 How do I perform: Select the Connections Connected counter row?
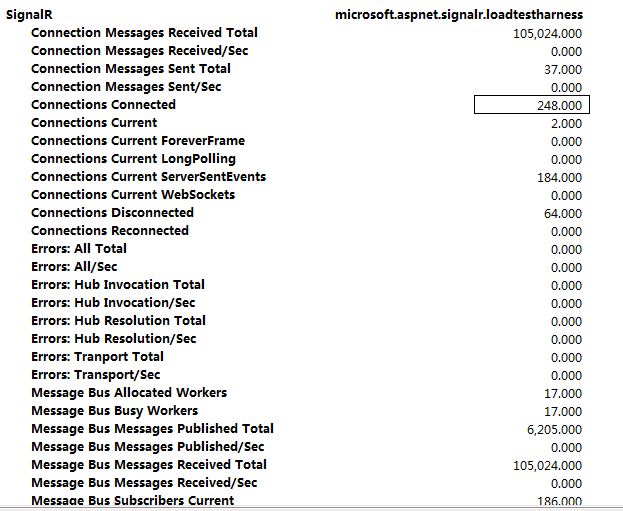(103, 105)
